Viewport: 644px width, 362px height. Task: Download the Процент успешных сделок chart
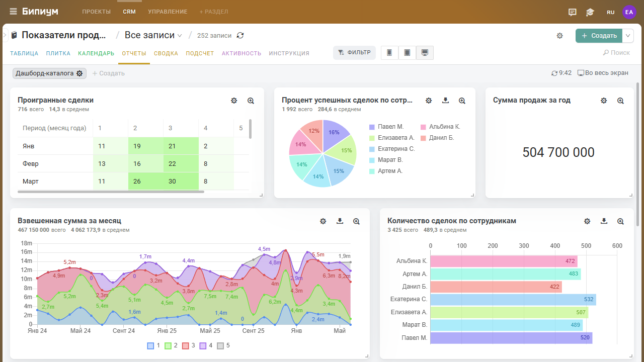click(445, 101)
